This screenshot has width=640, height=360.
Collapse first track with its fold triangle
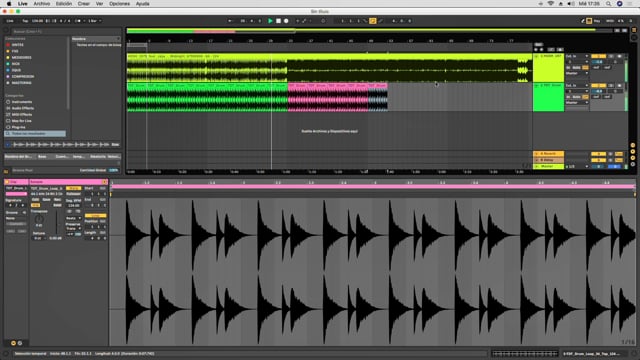tap(537, 56)
